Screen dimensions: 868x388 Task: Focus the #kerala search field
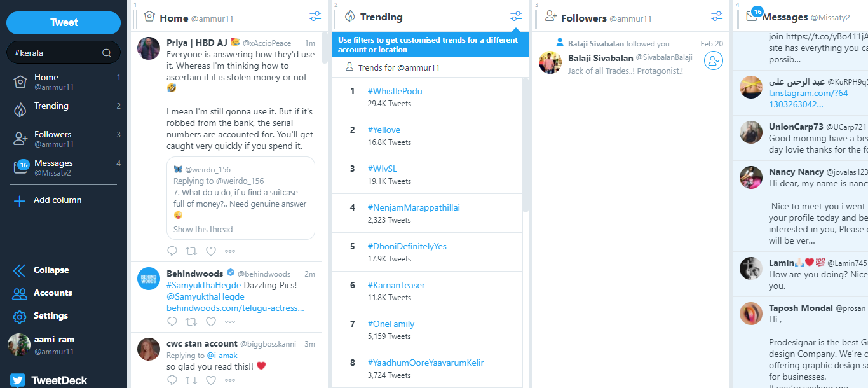point(56,53)
